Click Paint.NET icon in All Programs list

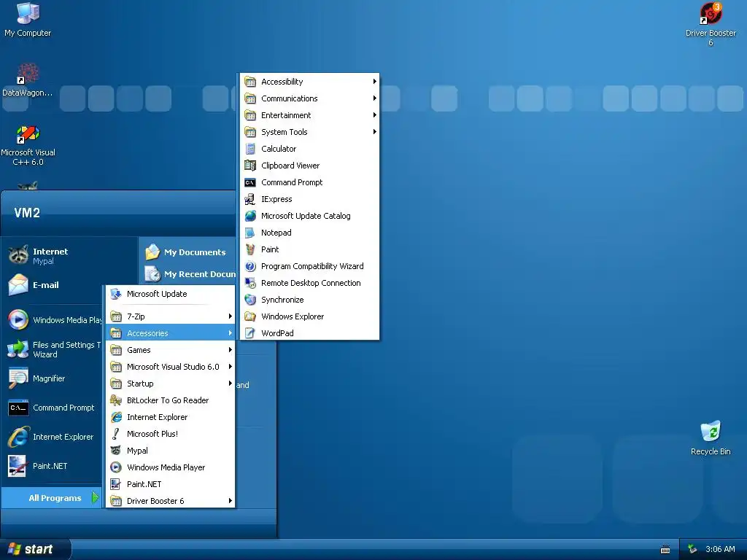116,484
